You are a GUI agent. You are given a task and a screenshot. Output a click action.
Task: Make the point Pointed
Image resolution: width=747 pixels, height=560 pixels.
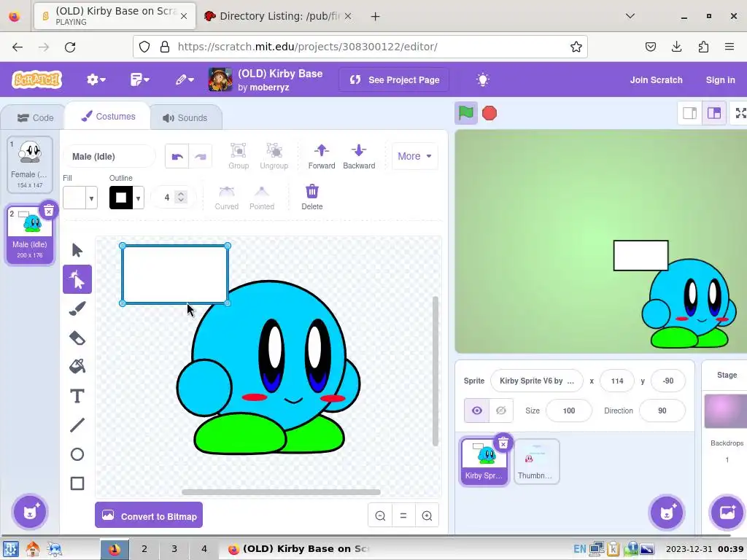pos(262,197)
